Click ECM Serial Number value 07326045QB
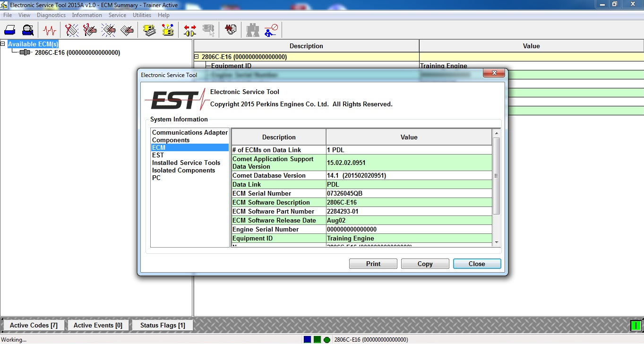644x344 pixels. [x=409, y=193]
